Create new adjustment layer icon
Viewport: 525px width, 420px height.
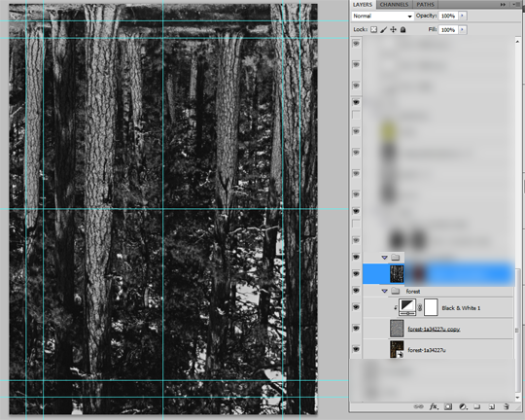(463, 406)
